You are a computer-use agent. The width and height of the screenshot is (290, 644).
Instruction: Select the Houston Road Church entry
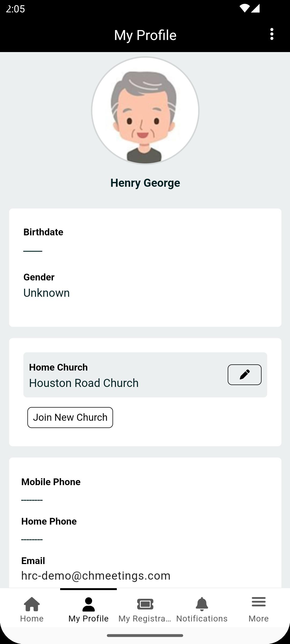click(84, 383)
